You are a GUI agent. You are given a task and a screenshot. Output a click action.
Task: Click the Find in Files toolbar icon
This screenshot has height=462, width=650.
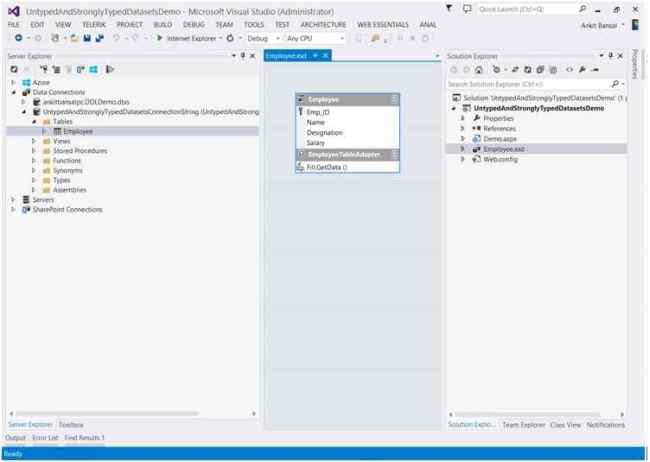click(375, 38)
